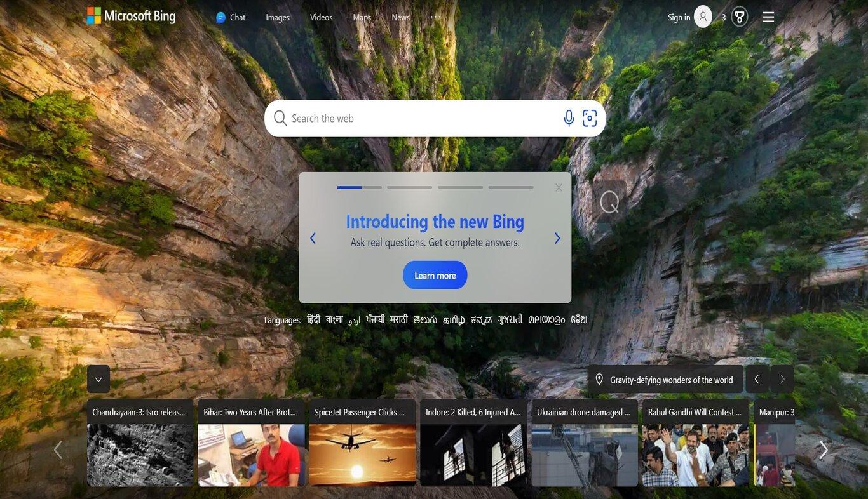The height and width of the screenshot is (499, 868).
Task: Switch language to Gujarati (ગુજરાતી)
Action: (x=510, y=319)
